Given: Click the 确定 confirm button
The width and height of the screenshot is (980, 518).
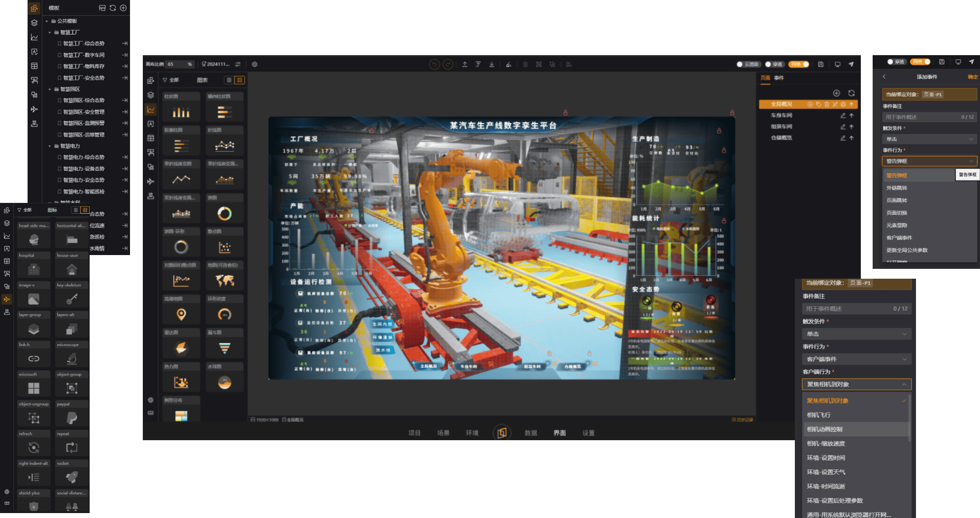Looking at the screenshot, I should tap(972, 77).
